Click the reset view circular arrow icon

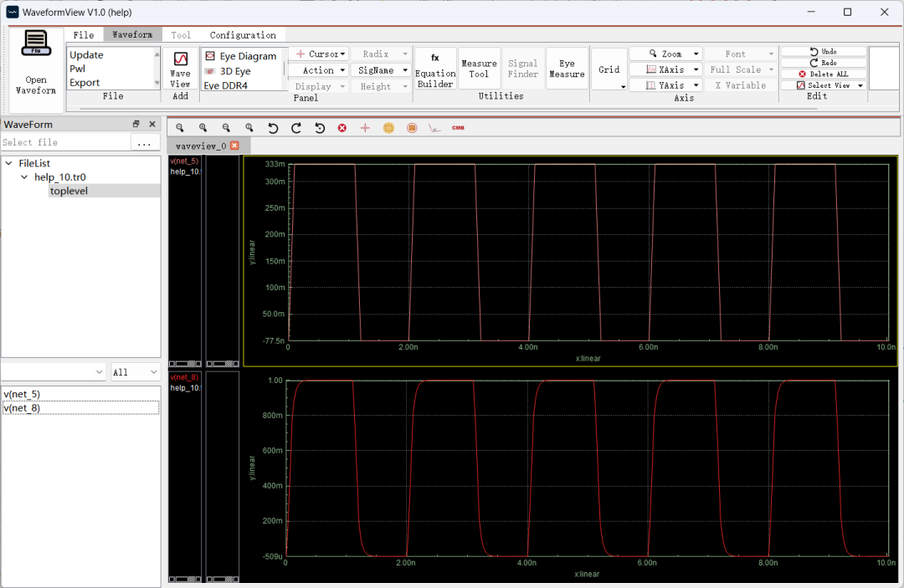click(x=320, y=128)
